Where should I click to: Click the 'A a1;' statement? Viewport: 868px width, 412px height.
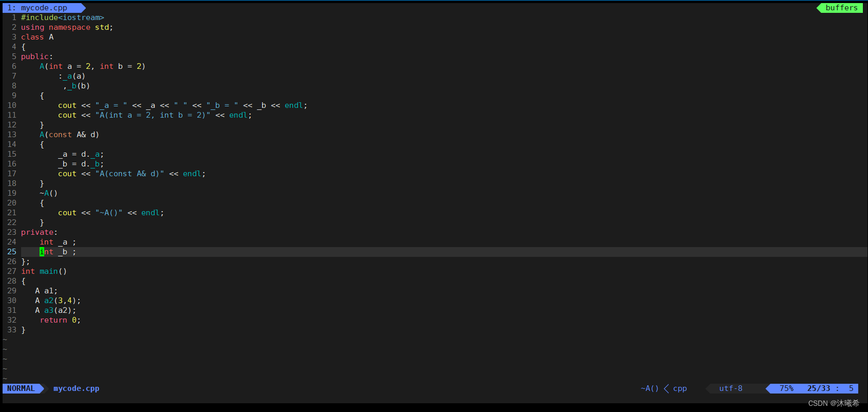[46, 291]
